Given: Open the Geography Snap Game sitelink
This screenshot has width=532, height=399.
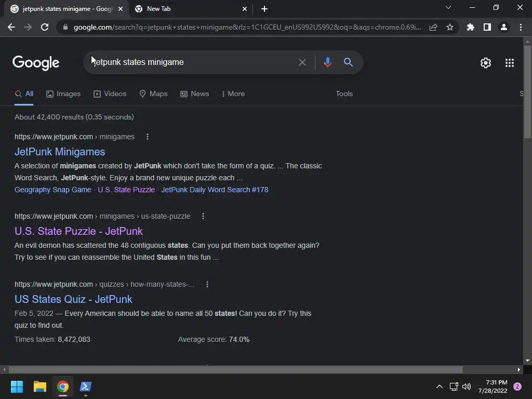Looking at the screenshot, I should tap(53, 190).
